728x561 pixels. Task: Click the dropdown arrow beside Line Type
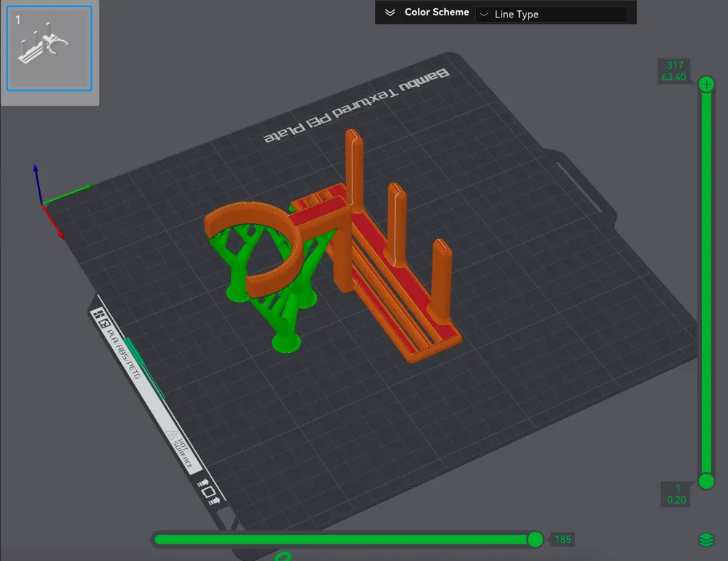(x=484, y=15)
